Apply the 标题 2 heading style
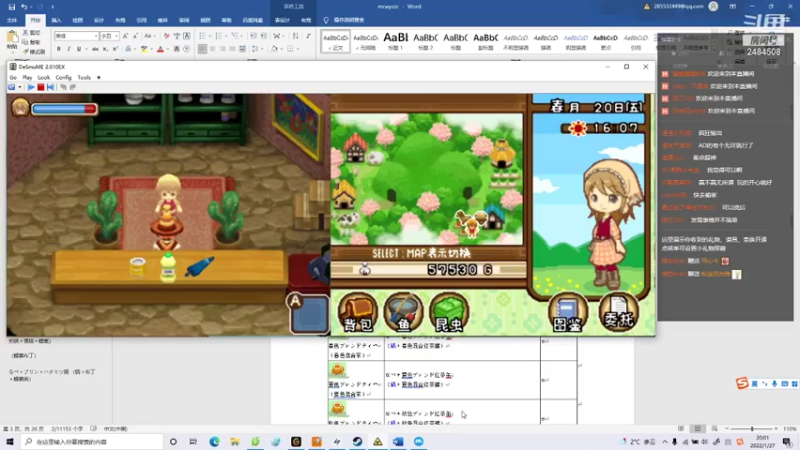This screenshot has width=800, height=450. click(x=425, y=41)
